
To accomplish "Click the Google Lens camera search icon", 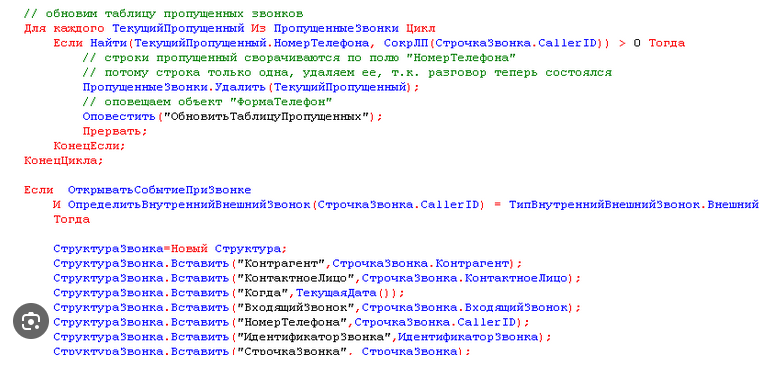I will [x=31, y=320].
